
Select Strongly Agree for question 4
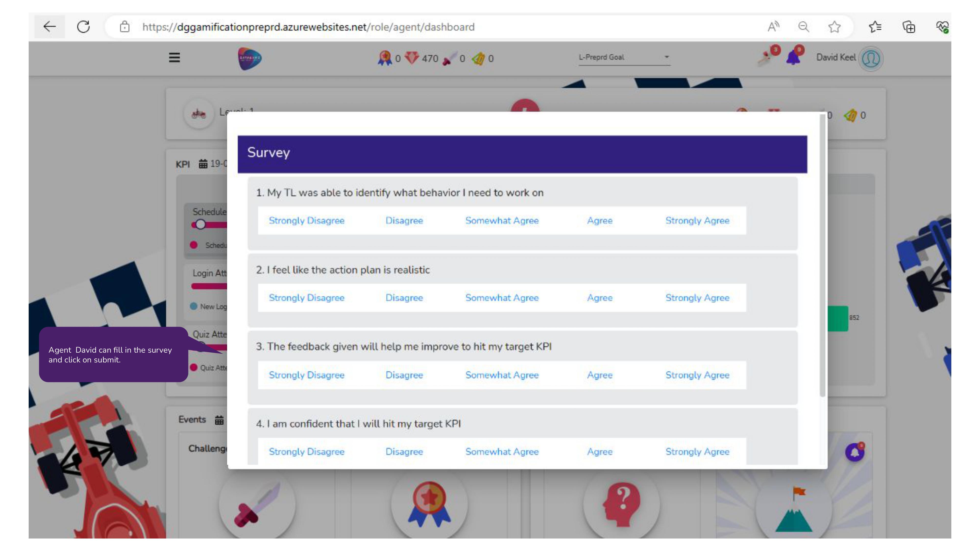pos(697,452)
